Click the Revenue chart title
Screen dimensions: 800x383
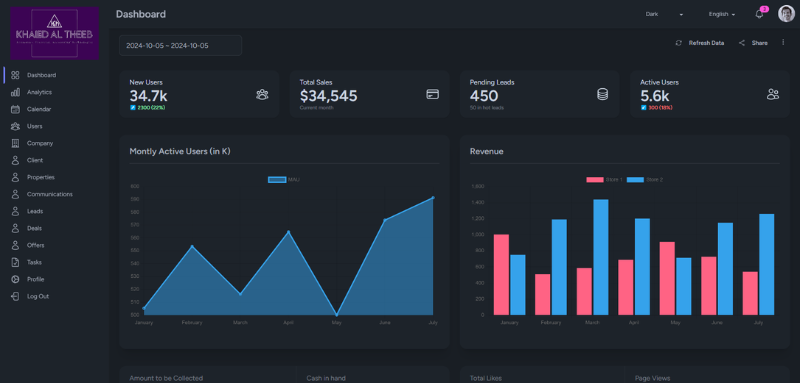click(x=487, y=151)
